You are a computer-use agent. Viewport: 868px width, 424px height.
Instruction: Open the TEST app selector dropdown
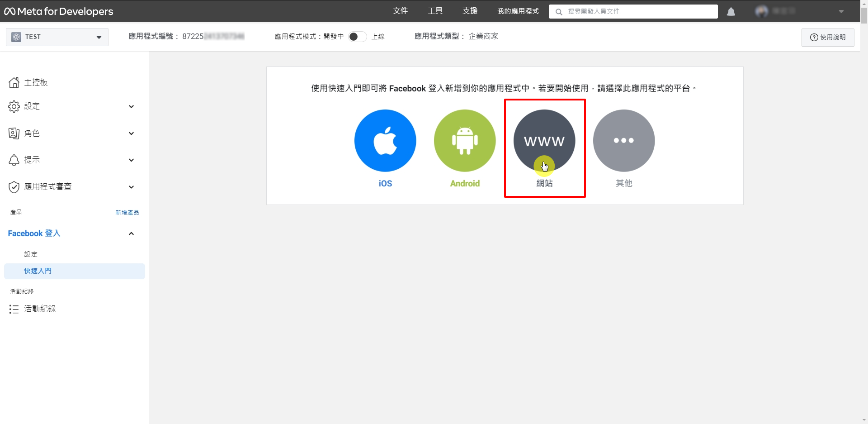[x=57, y=37]
